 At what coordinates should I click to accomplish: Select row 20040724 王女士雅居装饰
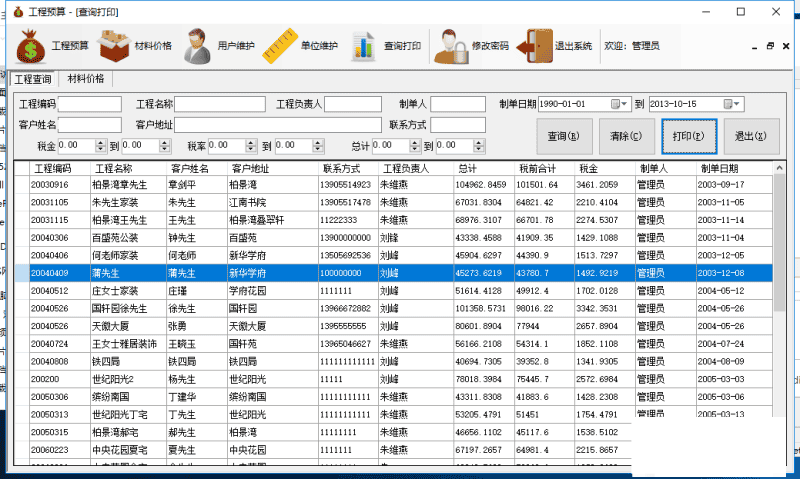pos(393,344)
